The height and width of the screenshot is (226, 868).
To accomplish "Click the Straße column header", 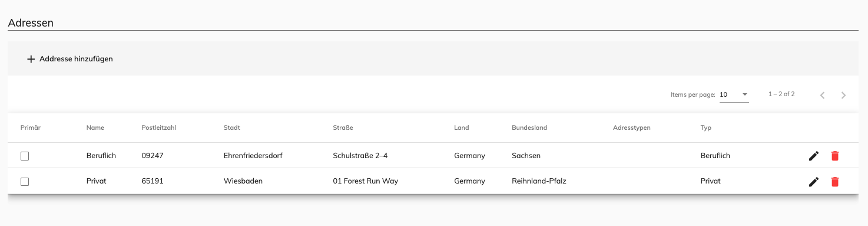I will (x=343, y=127).
